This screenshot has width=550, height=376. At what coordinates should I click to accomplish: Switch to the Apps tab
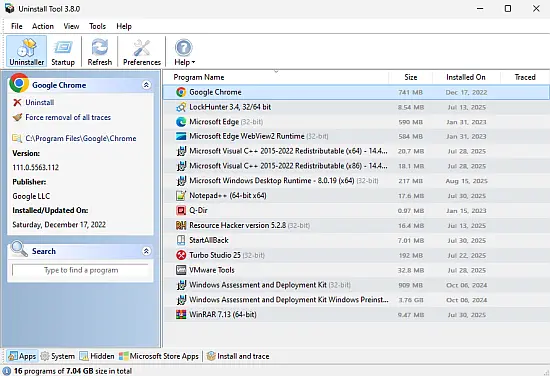(x=22, y=356)
